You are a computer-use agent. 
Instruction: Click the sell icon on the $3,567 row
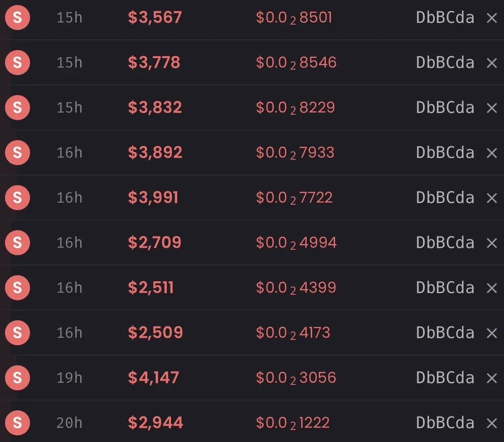[17, 18]
